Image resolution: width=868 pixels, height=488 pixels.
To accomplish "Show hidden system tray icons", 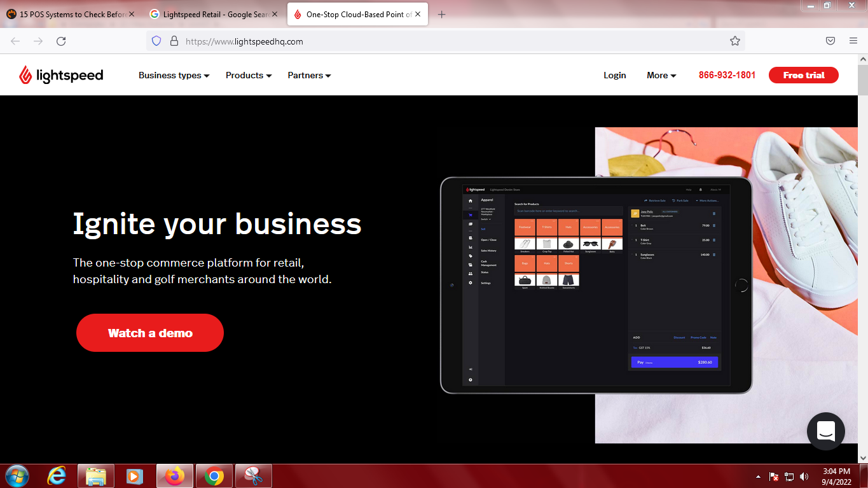I will 758,477.
